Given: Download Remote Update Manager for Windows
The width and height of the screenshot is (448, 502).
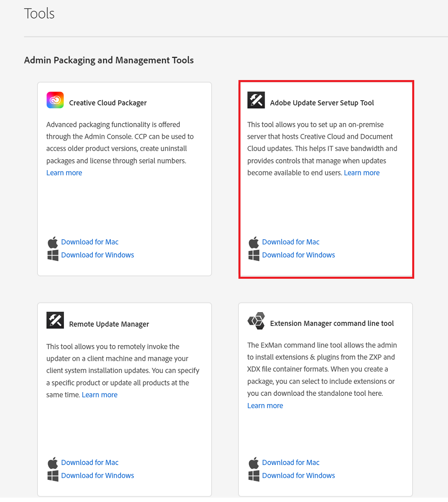Looking at the screenshot, I should tap(97, 475).
